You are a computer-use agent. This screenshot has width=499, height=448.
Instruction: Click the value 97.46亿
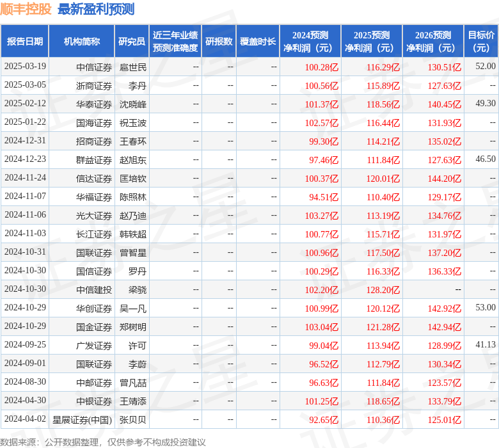coord(324,160)
